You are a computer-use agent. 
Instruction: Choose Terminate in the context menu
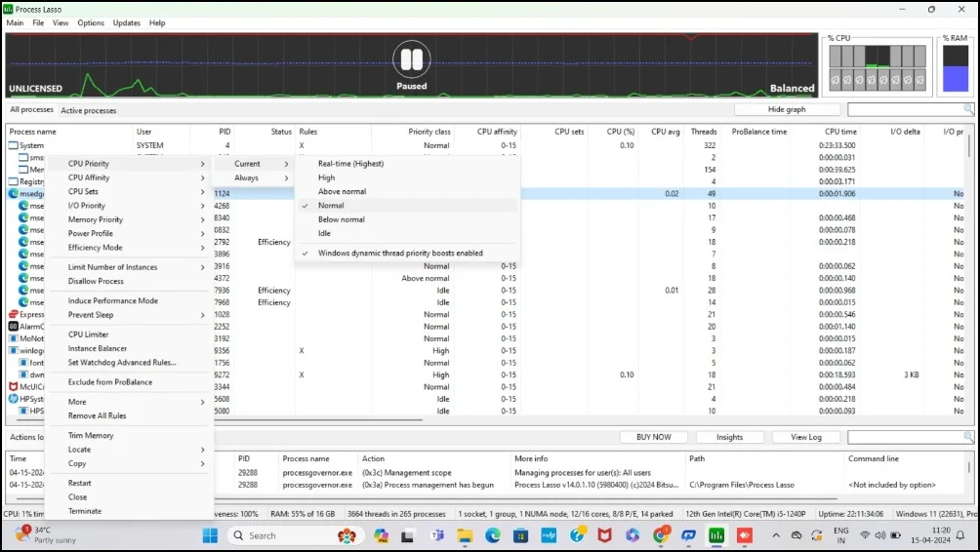(130, 511)
